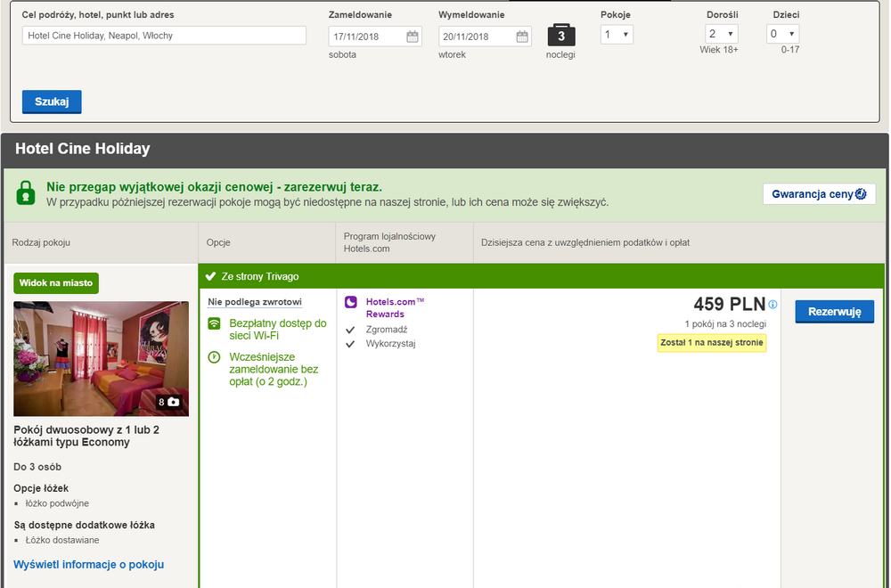
Task: Click the Hotels.com Rewards purple icon
Action: [x=351, y=302]
